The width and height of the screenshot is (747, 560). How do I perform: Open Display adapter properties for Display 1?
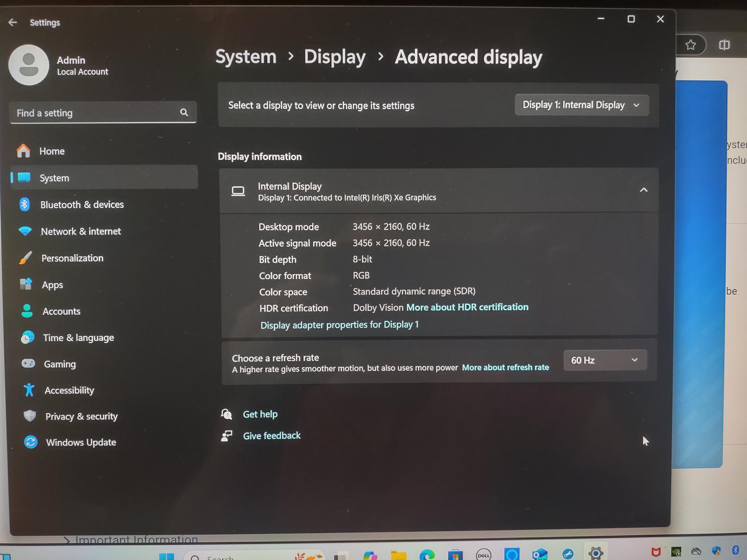pyautogui.click(x=339, y=325)
